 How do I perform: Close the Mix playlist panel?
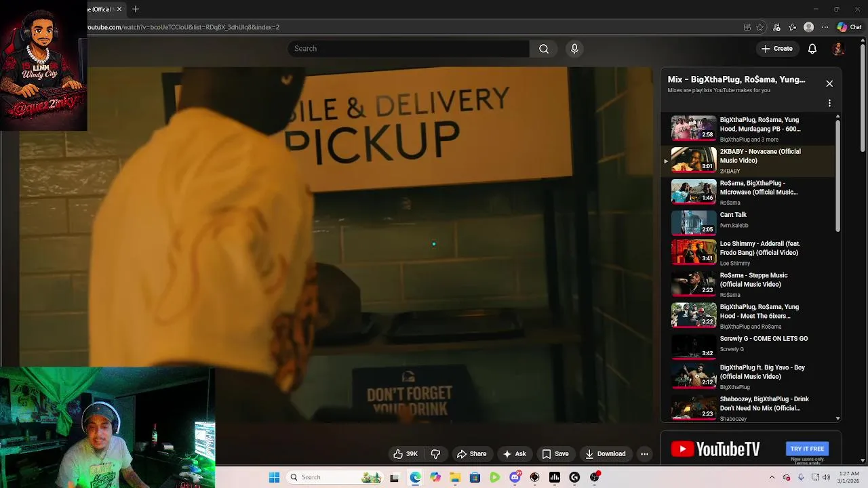[x=829, y=83]
